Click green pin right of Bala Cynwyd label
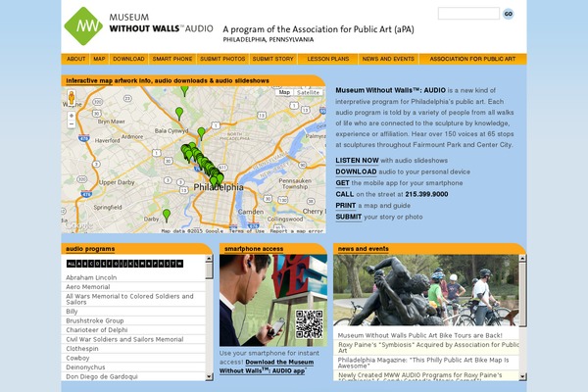This screenshot has width=588, height=392. point(201,133)
